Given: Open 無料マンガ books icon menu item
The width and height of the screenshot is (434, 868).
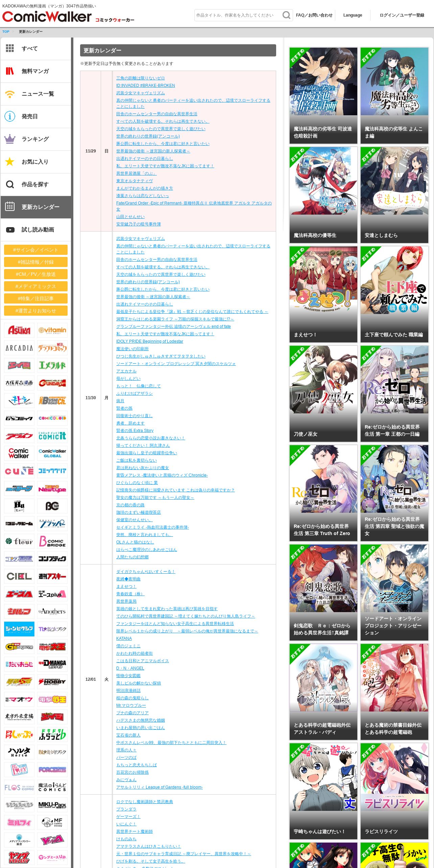Looking at the screenshot, I should tap(10, 71).
